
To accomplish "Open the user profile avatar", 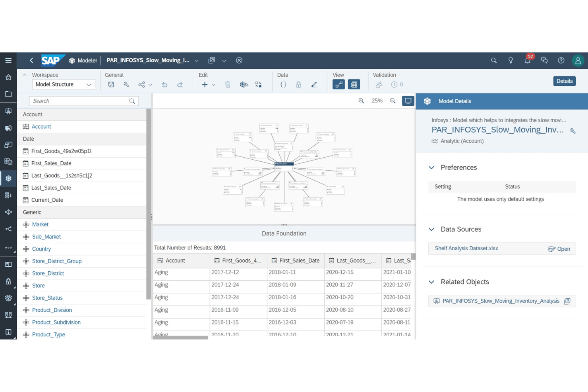I will [578, 60].
